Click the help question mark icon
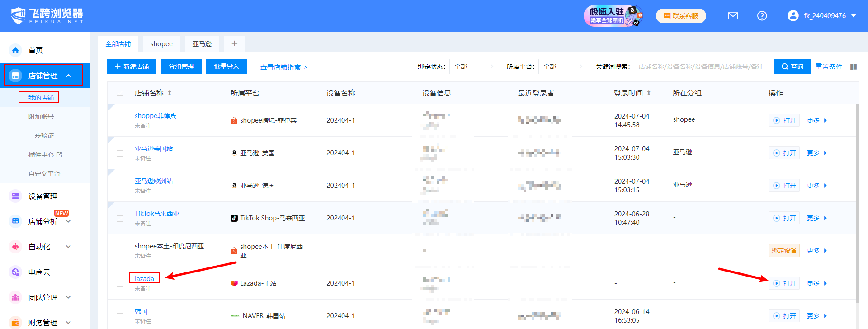This screenshot has height=329, width=868. pyautogui.click(x=762, y=16)
